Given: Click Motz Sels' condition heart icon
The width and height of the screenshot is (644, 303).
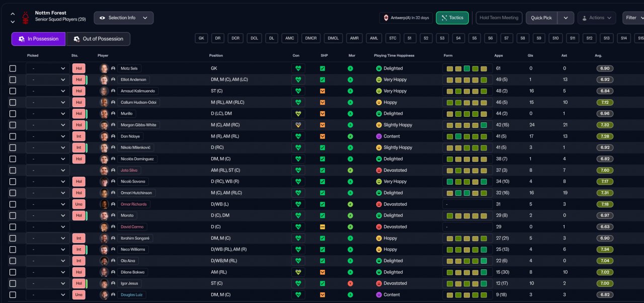Looking at the screenshot, I should (298, 68).
